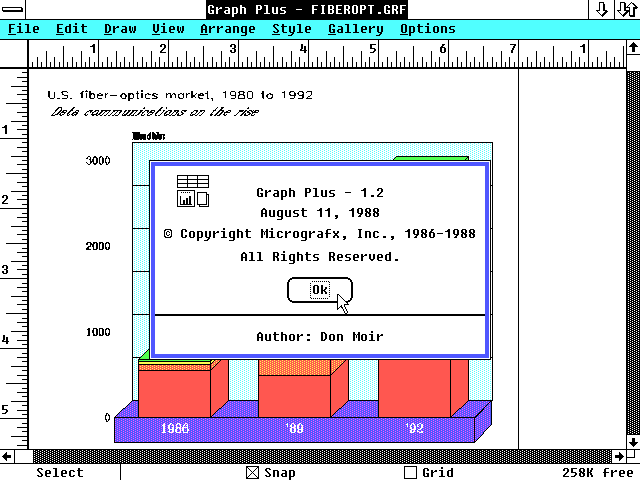Open the File menu

pos(24,29)
